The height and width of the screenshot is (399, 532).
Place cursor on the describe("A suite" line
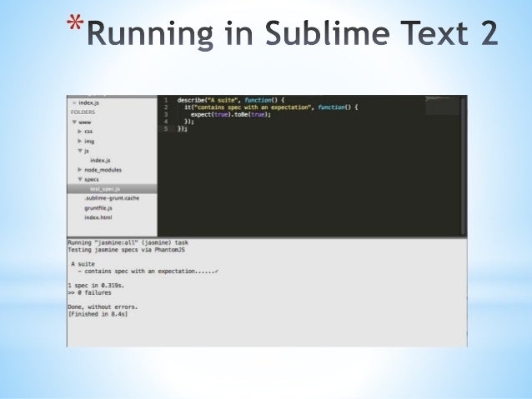(x=231, y=100)
